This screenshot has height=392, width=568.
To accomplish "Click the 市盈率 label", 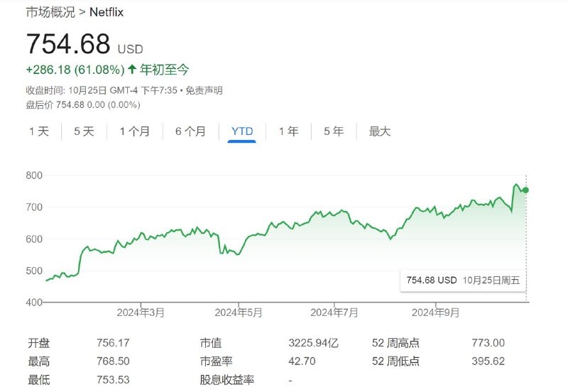I will point(217,361).
